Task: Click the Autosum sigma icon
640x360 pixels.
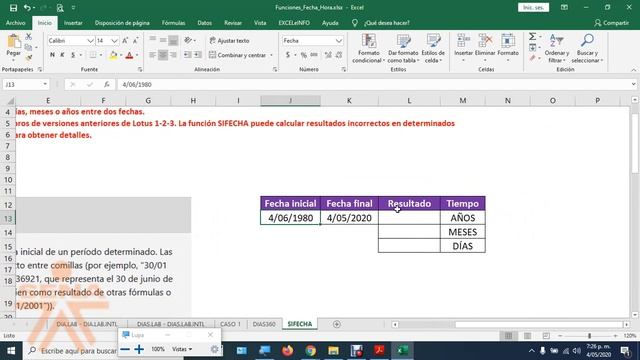Action: [533, 37]
